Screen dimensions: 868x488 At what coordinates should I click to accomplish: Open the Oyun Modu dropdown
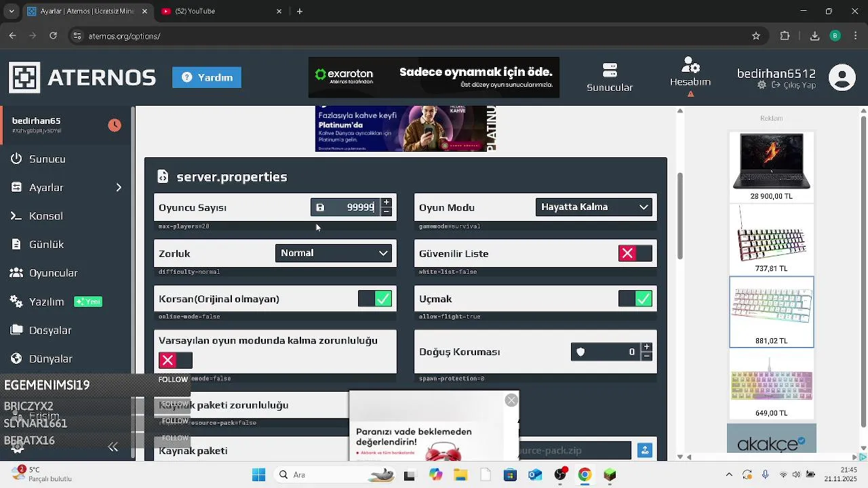(594, 207)
